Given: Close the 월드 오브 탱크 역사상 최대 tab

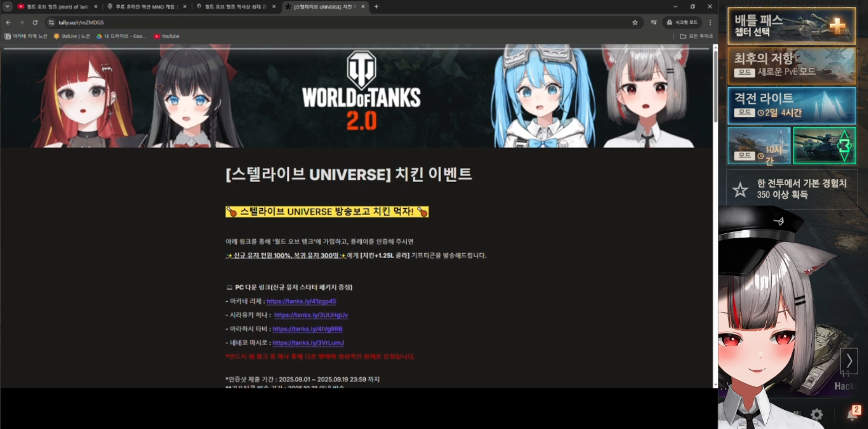Looking at the screenshot, I should coord(273,6).
